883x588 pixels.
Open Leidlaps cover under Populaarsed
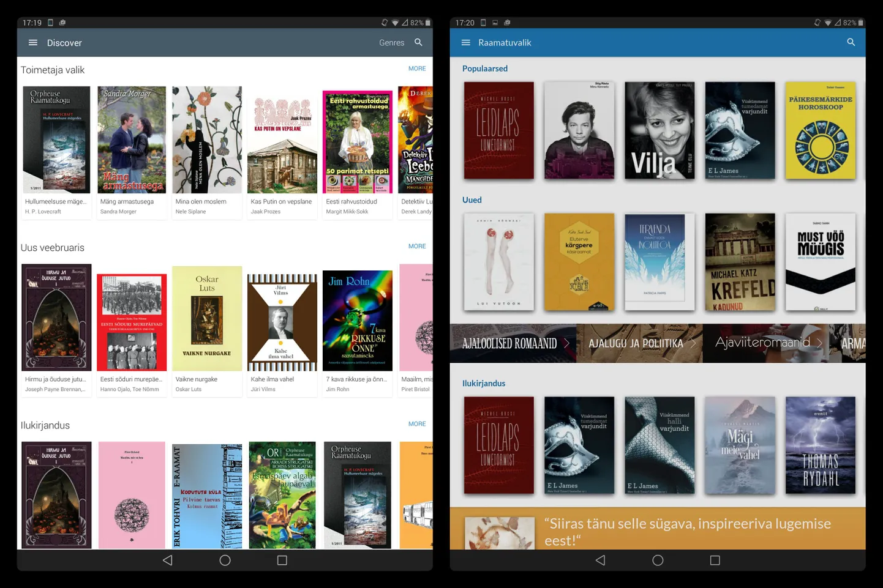point(498,130)
